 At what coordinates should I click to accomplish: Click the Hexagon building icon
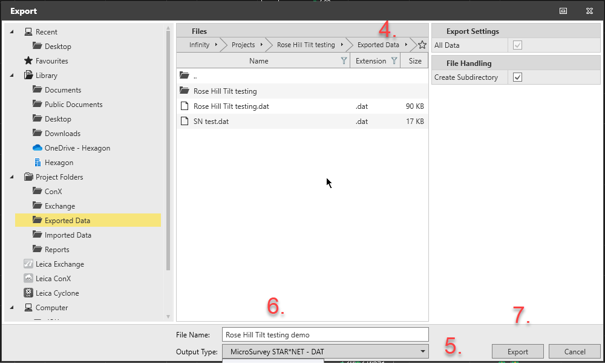pyautogui.click(x=38, y=163)
